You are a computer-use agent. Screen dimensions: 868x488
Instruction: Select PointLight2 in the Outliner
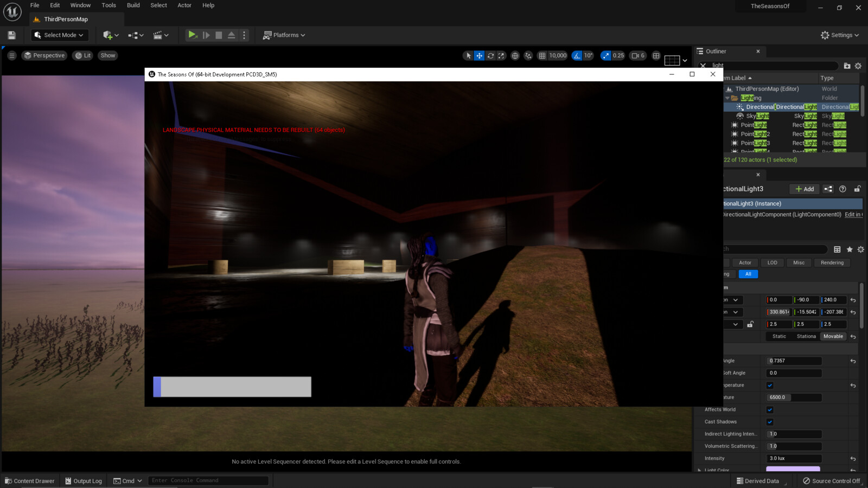(x=755, y=134)
